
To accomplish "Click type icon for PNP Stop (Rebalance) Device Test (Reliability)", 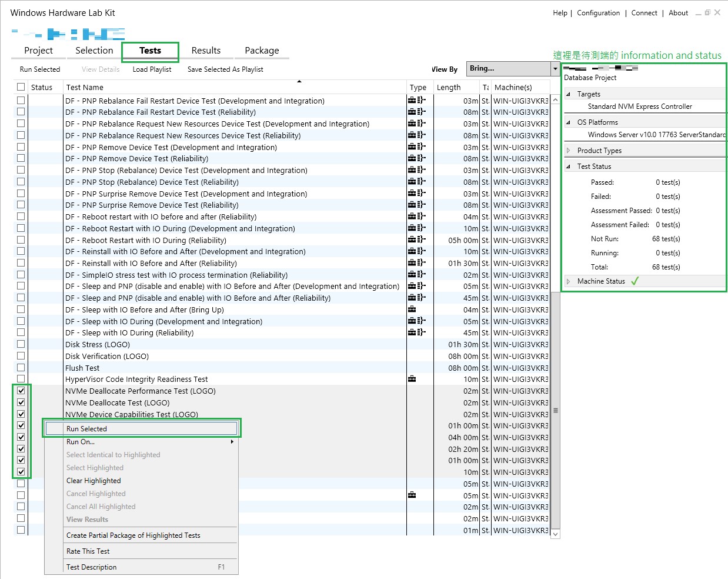I will (x=416, y=182).
